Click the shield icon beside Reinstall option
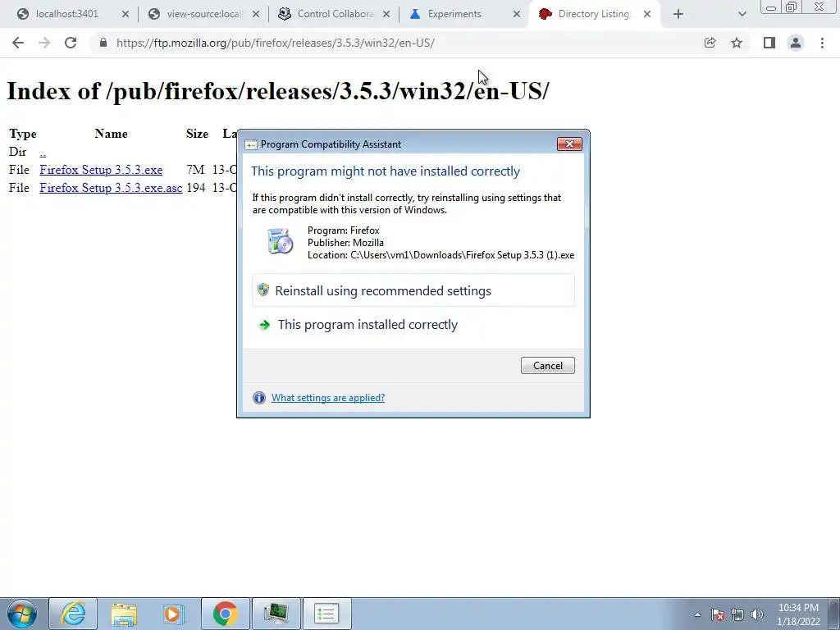This screenshot has width=840, height=630. (x=263, y=290)
